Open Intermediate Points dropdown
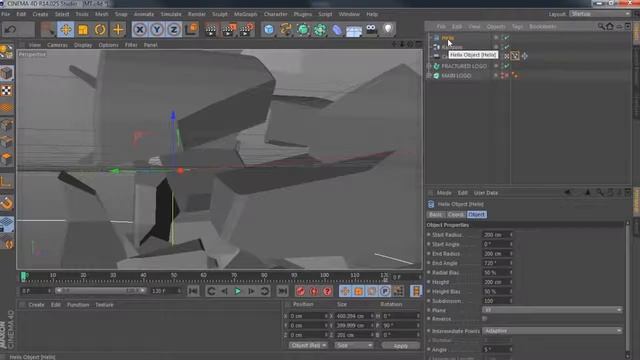Screen dimensions: 640x360 (x=553, y=331)
